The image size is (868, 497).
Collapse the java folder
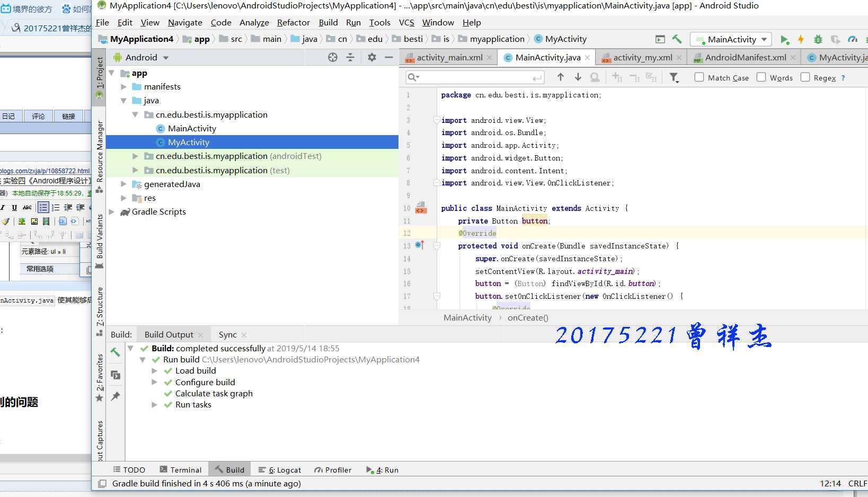point(123,100)
